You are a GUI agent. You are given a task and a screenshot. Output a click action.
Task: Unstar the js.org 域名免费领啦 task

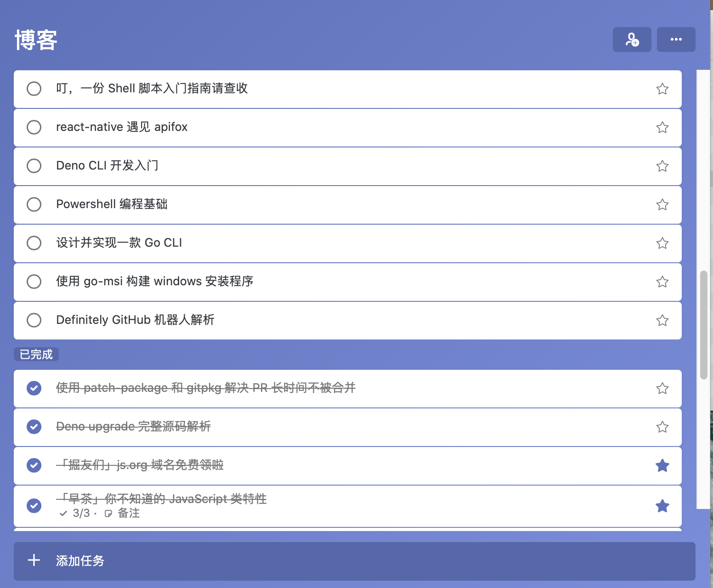point(662,465)
